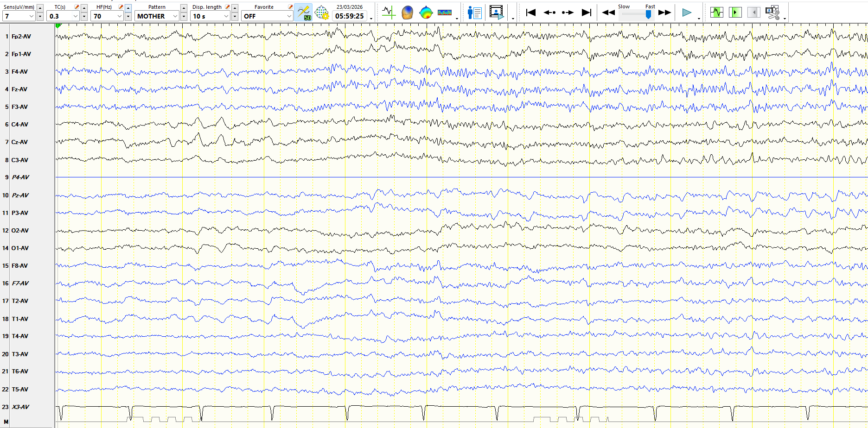Expand the clip cutting tool options arrow
The image size is (868, 428).
[x=785, y=19]
